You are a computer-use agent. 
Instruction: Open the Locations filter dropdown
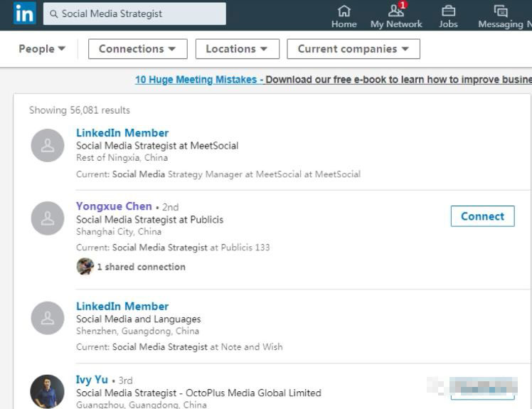[x=237, y=49]
